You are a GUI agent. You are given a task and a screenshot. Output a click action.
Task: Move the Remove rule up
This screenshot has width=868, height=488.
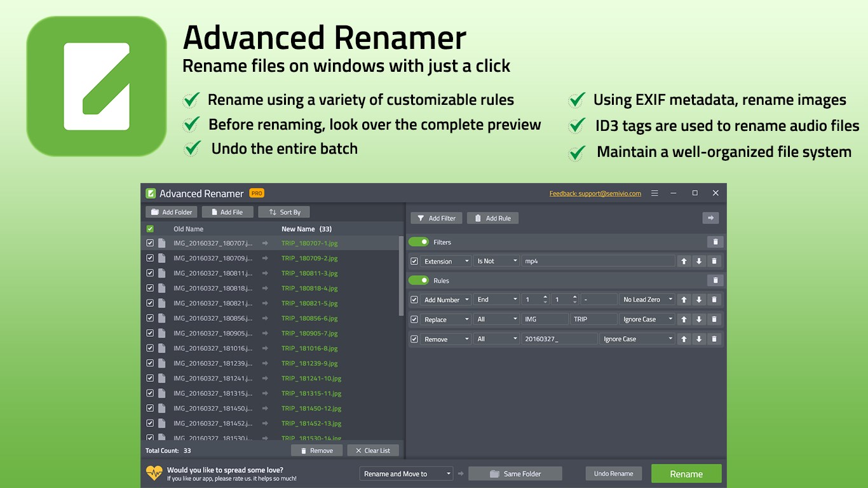tap(684, 339)
